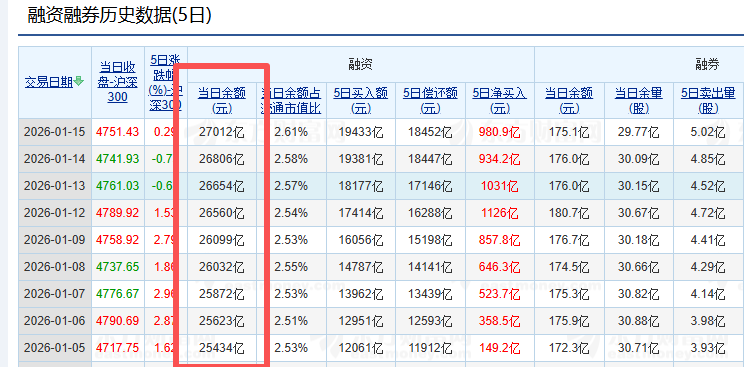Sort by 当日收盘-沪深300 header
Viewport: 744px width, 367px height.
(x=118, y=82)
